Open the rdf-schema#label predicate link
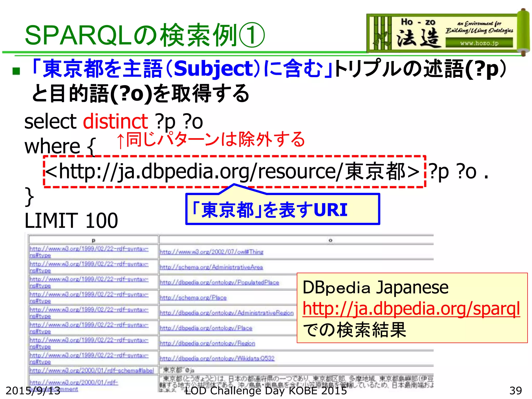 [92, 370]
